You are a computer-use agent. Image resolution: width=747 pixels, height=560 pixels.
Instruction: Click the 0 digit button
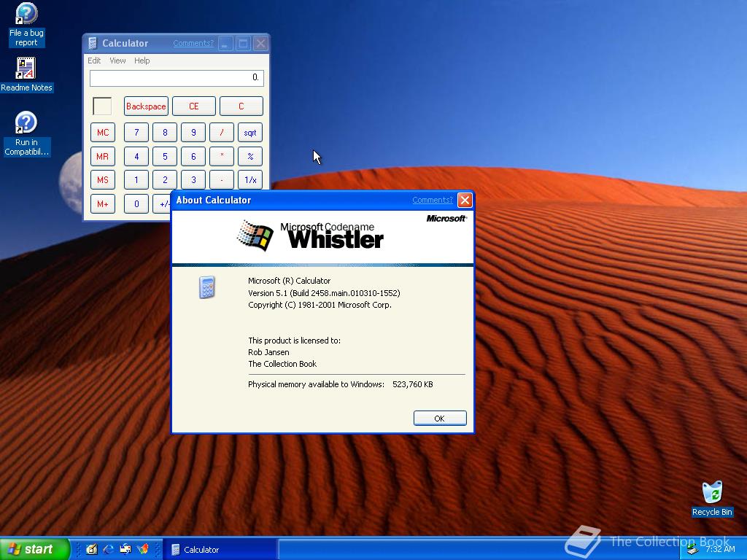136,204
